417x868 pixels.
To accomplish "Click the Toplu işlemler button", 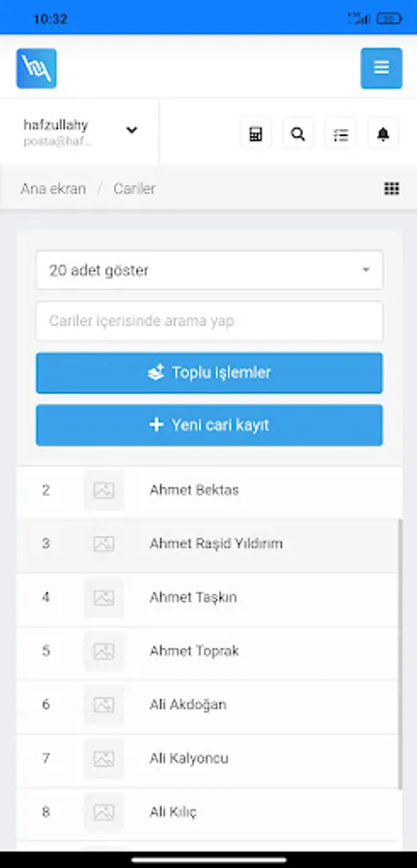I will [209, 373].
